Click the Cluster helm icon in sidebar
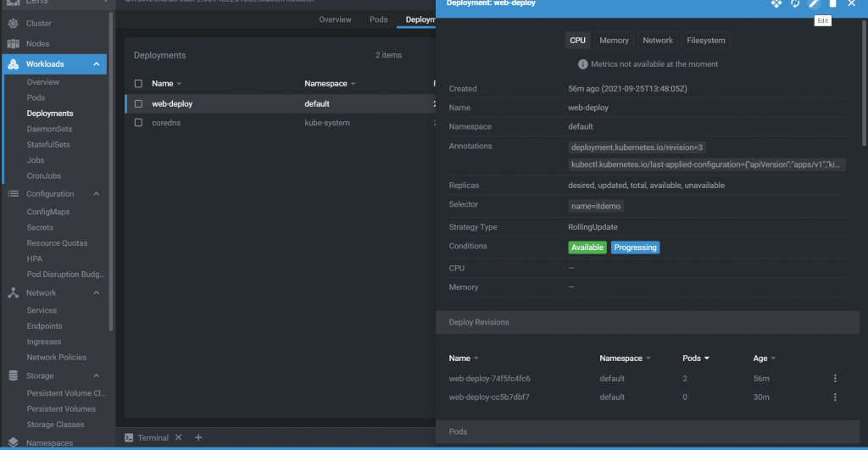The height and width of the screenshot is (450, 868). point(14,23)
